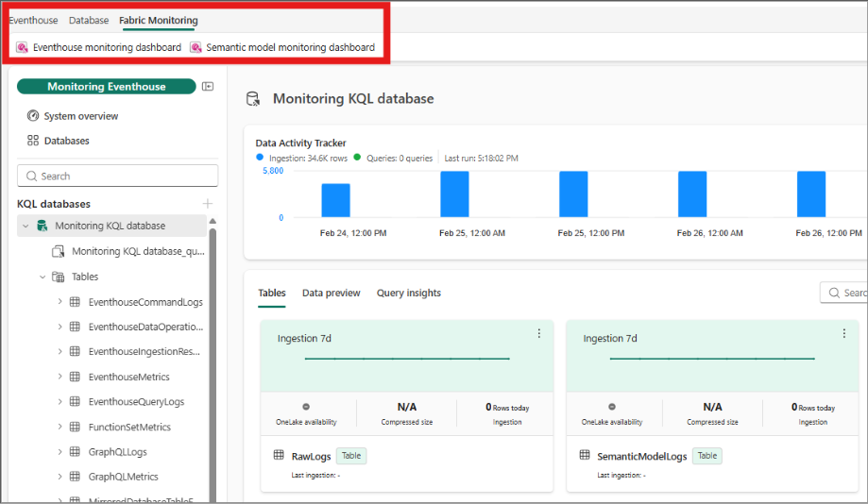
Task: Focus the explorer Search field
Action: pos(117,176)
